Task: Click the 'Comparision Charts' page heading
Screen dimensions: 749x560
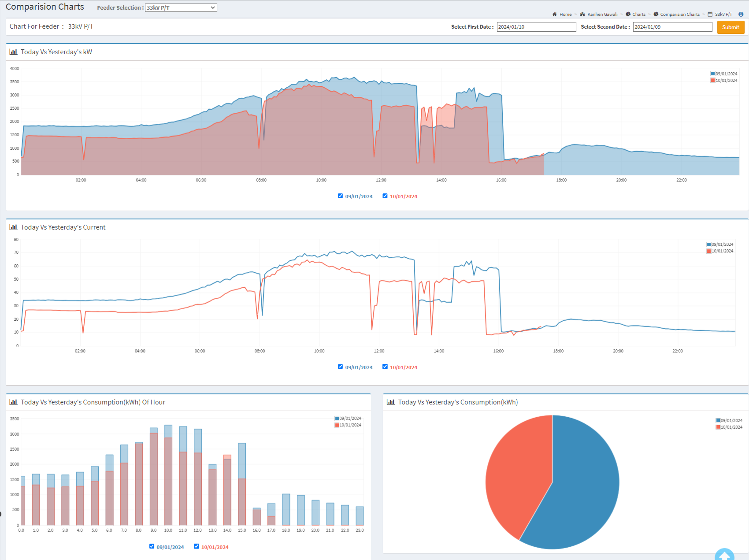Action: coord(45,7)
